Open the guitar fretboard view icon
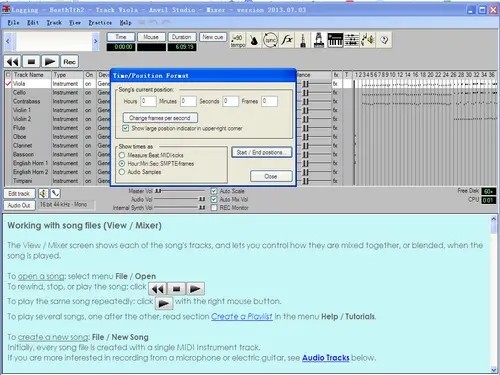The height and width of the screenshot is (375, 500). click(303, 40)
